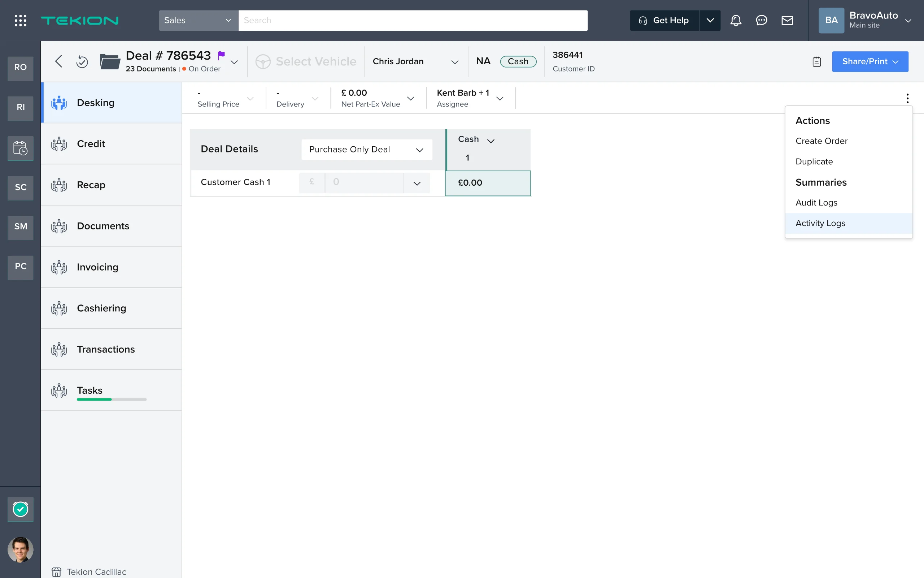Click the Credit tab icon
This screenshot has width=924, height=578.
coord(59,144)
